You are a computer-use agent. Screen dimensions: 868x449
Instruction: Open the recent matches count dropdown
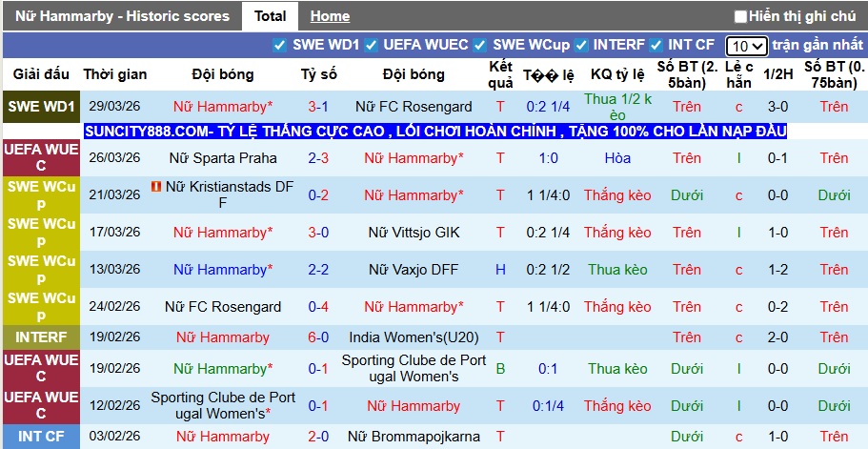745,46
